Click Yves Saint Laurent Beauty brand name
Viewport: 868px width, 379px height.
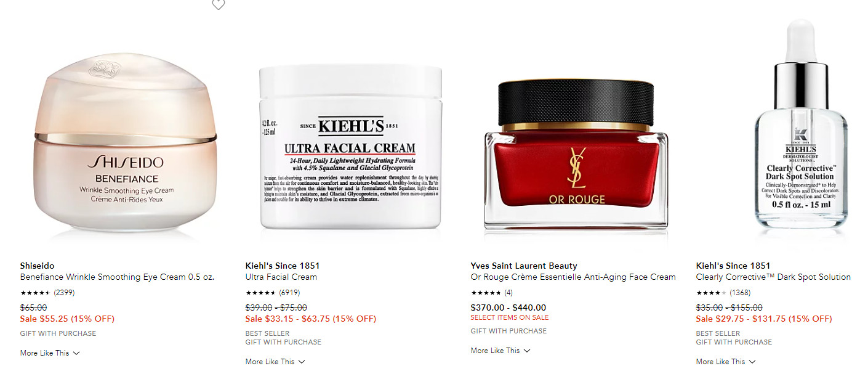click(524, 266)
